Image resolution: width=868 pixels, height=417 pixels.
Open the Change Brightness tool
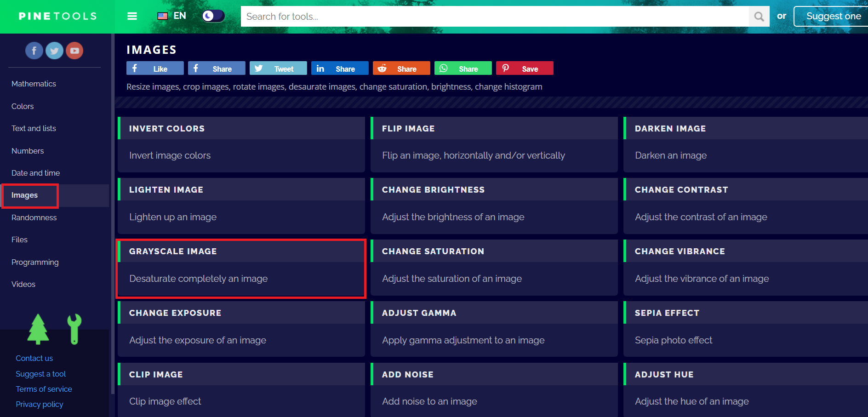(x=494, y=206)
